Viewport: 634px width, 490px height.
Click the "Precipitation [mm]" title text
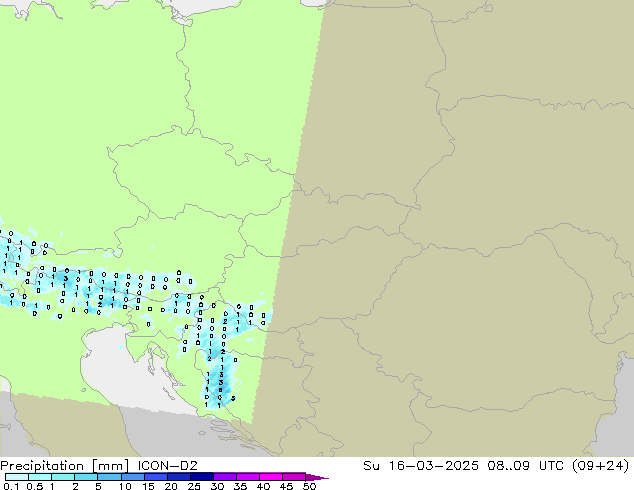(65, 466)
